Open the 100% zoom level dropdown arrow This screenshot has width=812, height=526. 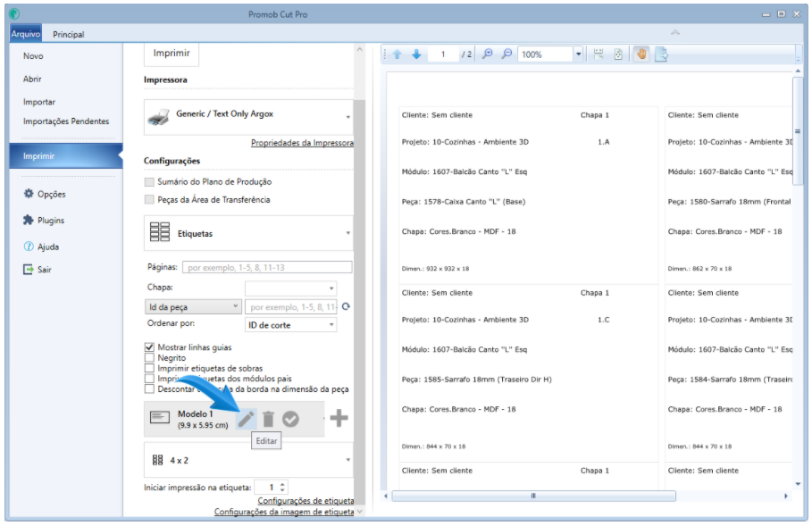tap(579, 54)
